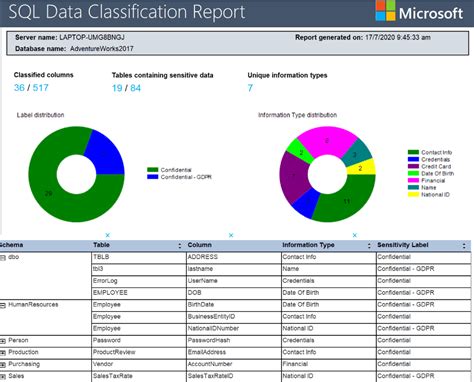Expand the Sales schema group
The width and height of the screenshot is (474, 382).
[3, 376]
